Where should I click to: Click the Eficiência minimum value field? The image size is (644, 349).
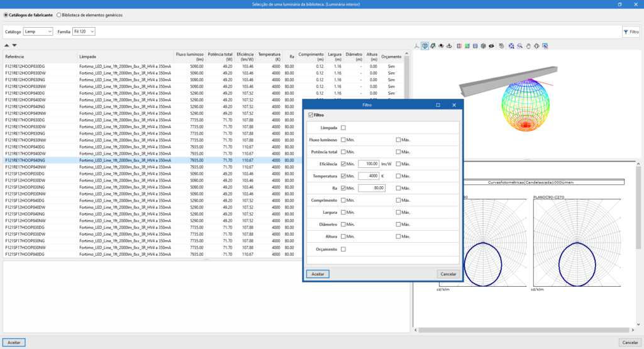[x=368, y=164]
